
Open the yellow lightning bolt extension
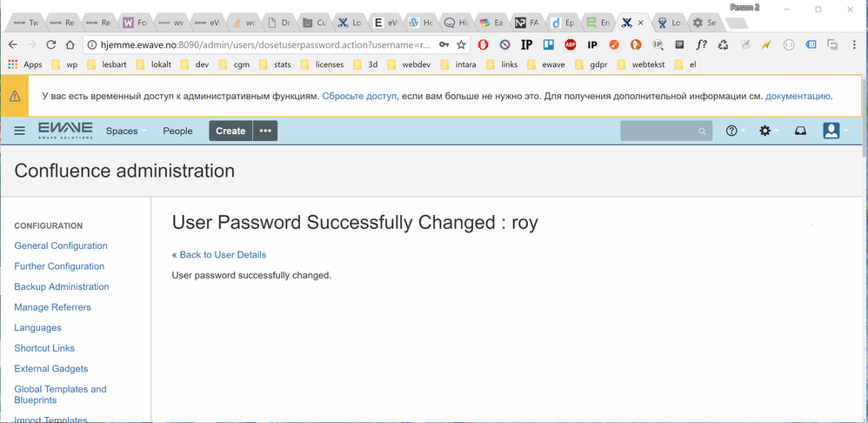[766, 45]
